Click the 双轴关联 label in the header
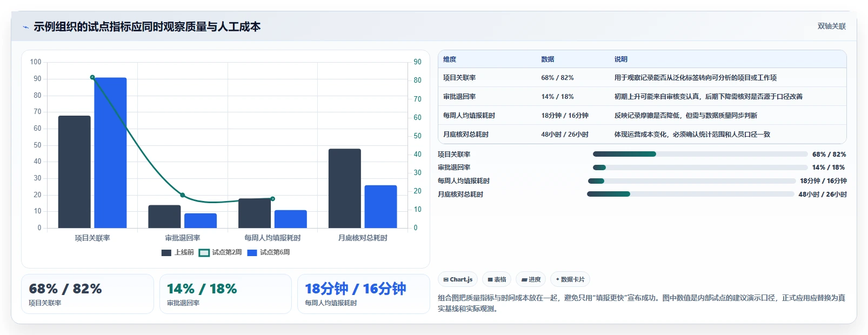The image size is (868, 335). click(x=831, y=26)
